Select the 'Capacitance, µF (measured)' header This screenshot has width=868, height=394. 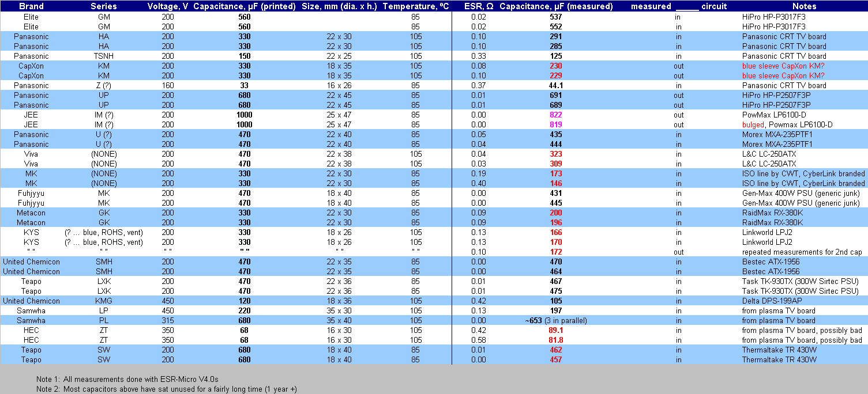[x=556, y=6]
